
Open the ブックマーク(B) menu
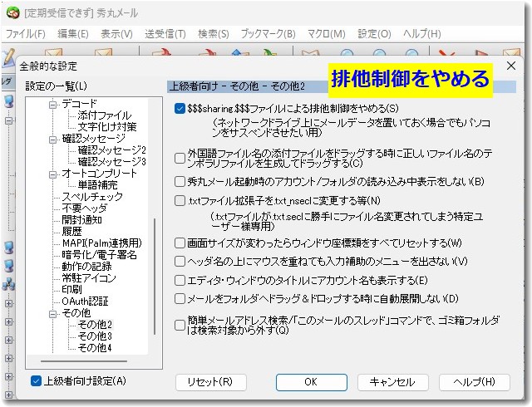pos(268,34)
